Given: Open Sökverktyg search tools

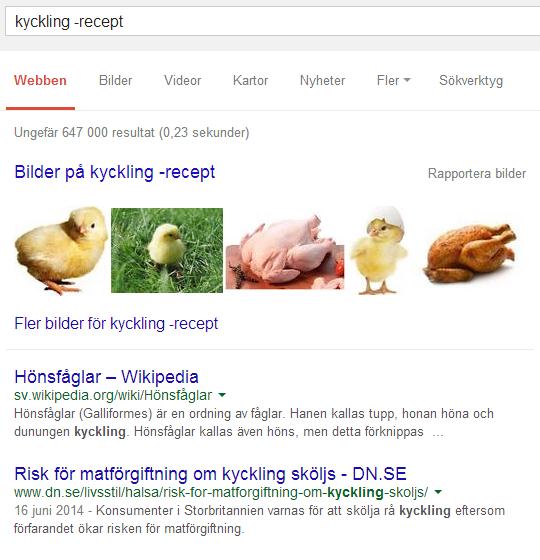Looking at the screenshot, I should coord(471,81).
